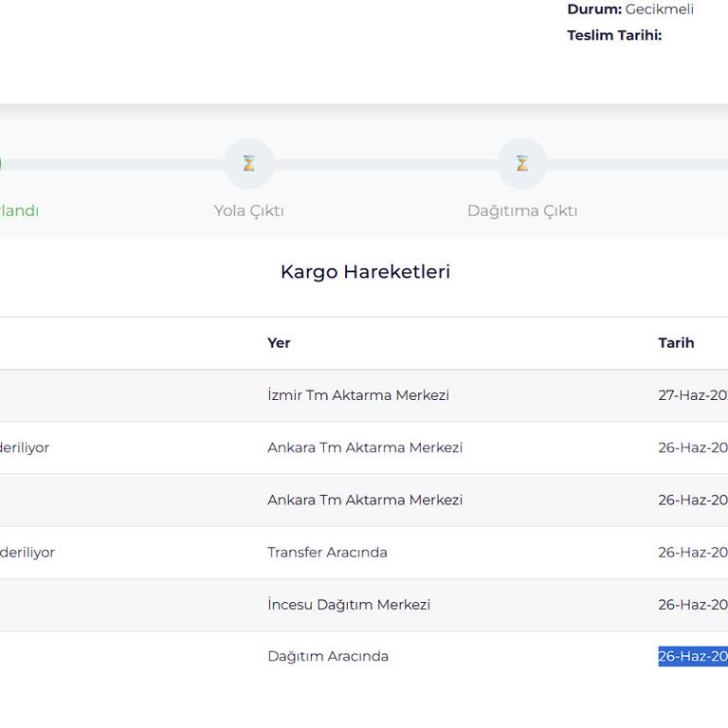Click the hourglass icon above Dağıtıma Çıktı
Screen dimensions: 728x728
(x=522, y=163)
